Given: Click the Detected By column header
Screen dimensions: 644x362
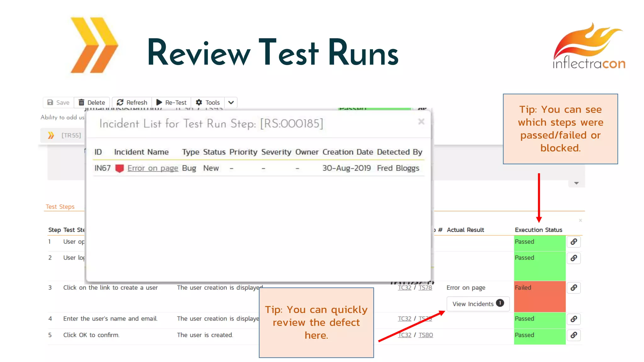Looking at the screenshot, I should pos(400,152).
